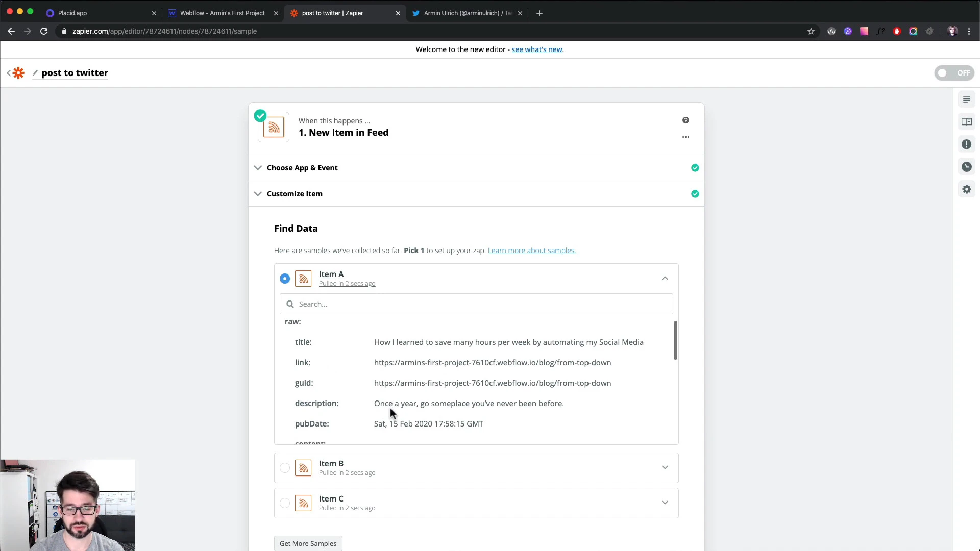Reload the page with the refresh icon

click(x=44, y=31)
